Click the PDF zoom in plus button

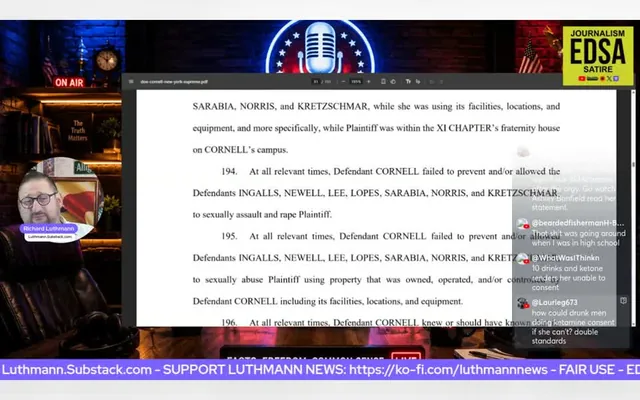pos(369,82)
